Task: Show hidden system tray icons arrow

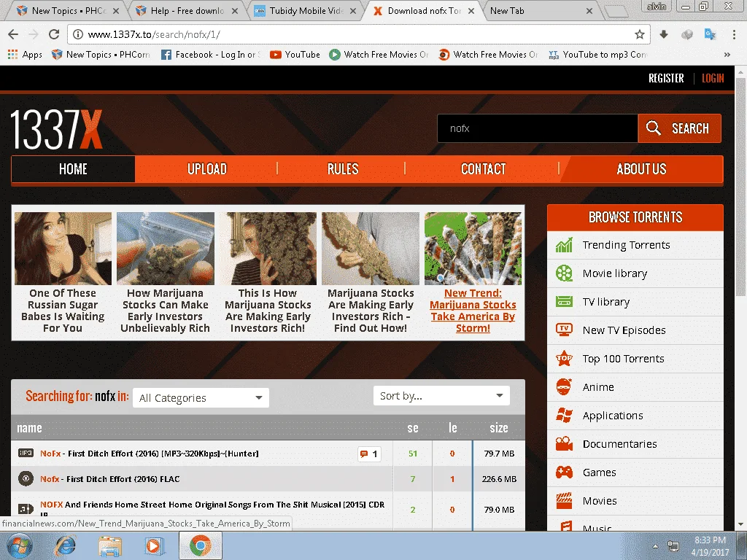Action: point(655,546)
